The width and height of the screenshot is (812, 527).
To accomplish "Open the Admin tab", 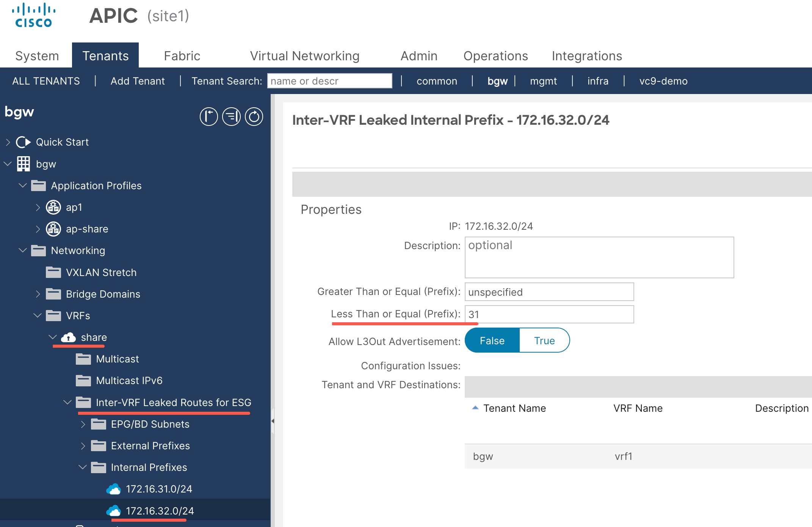I will click(x=419, y=56).
